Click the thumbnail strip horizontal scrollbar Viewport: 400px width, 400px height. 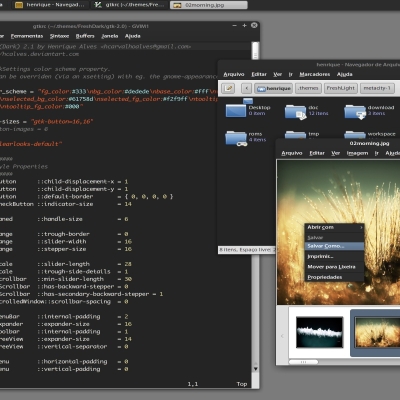[x=303, y=362]
